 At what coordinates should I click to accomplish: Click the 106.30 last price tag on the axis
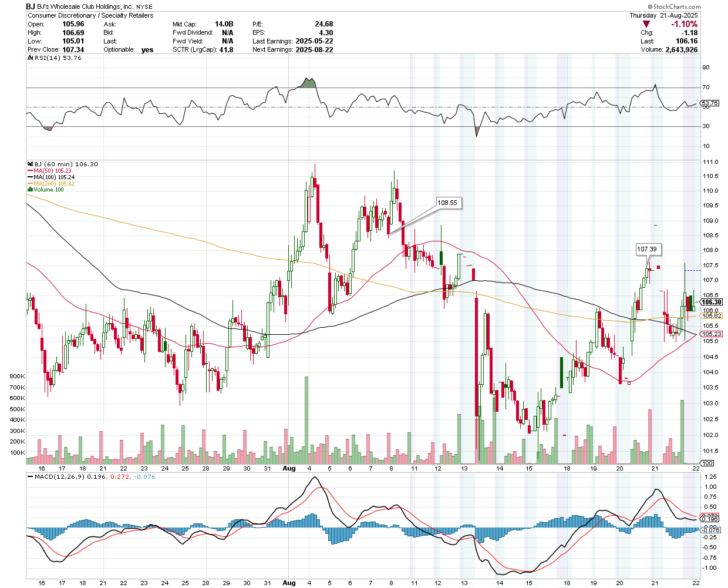point(712,302)
